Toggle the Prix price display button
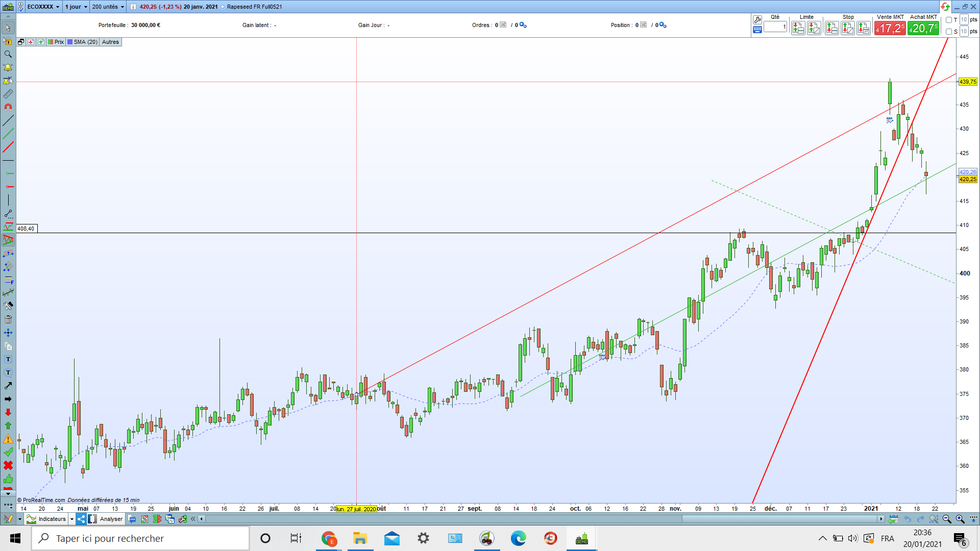 [x=56, y=42]
